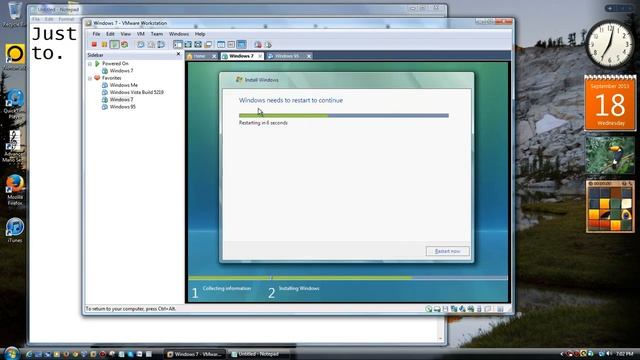Open the Edit menu in VMware
Viewport: 640px width, 360px height.
tap(110, 34)
